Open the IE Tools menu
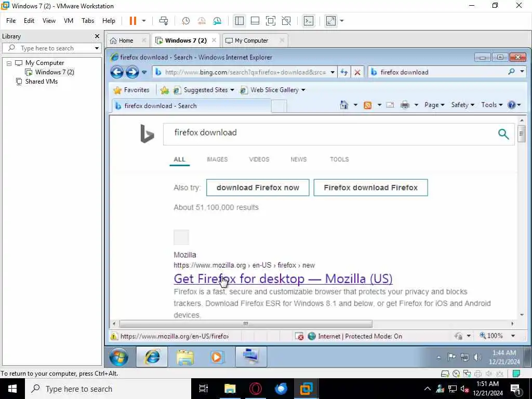Screen dimensions: 532x399 [x=491, y=105]
